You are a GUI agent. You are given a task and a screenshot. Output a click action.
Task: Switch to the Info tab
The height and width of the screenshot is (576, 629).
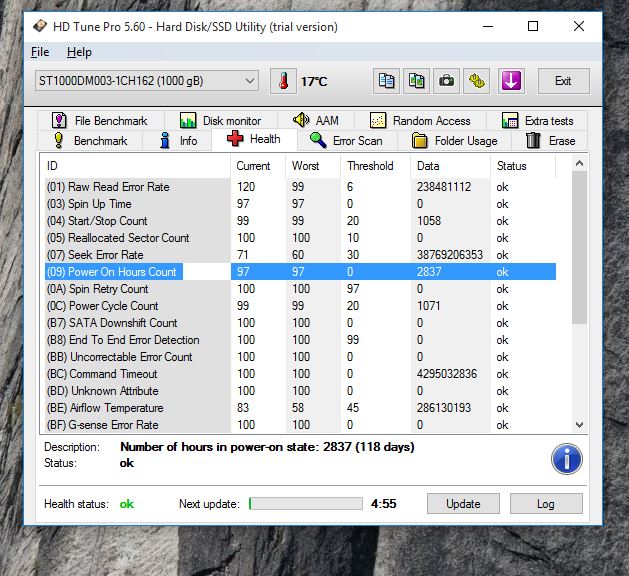pos(178,141)
